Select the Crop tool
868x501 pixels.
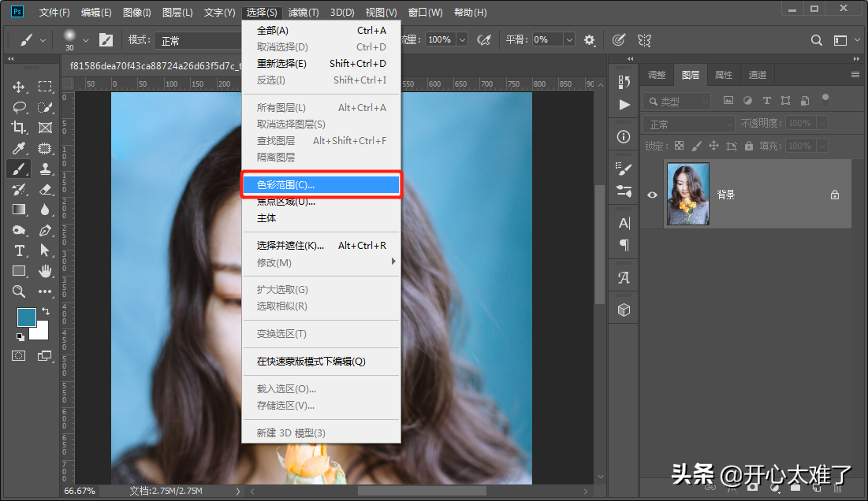19,128
